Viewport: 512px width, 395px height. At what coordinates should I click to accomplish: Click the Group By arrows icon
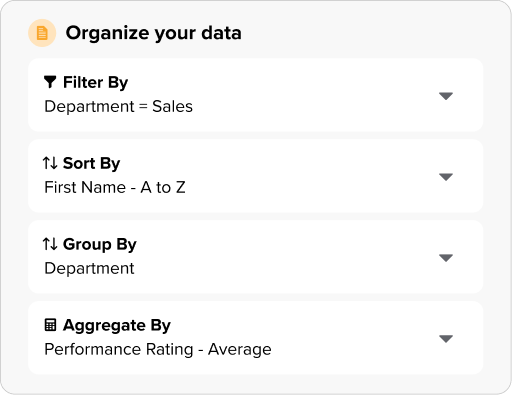[50, 244]
